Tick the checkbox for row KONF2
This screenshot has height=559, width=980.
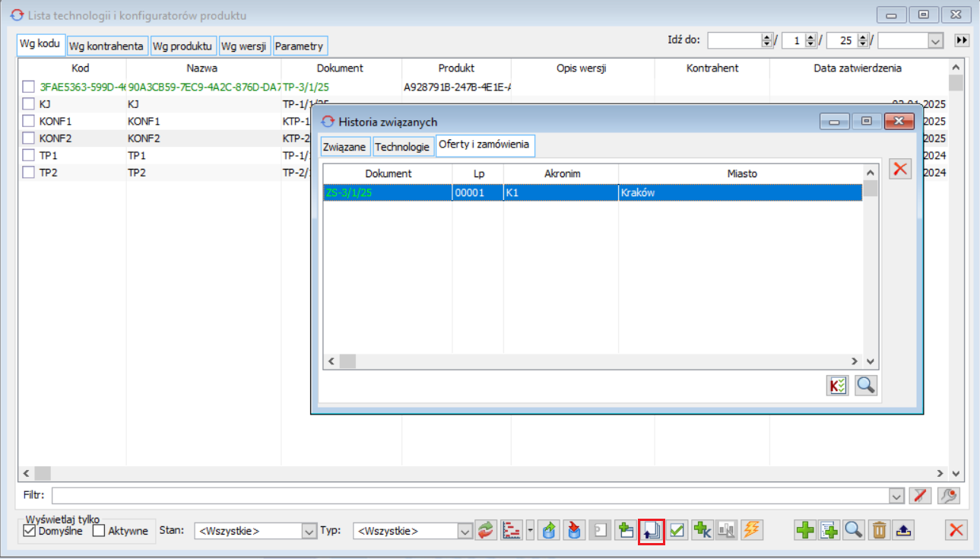click(28, 138)
